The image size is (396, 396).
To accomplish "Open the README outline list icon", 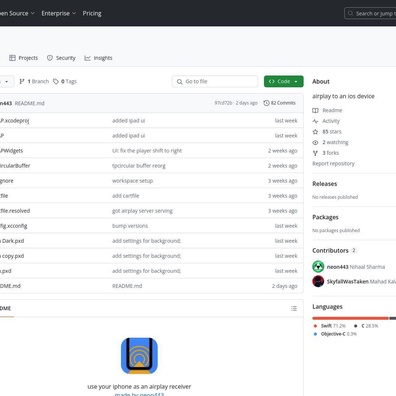I will pyautogui.click(x=294, y=308).
